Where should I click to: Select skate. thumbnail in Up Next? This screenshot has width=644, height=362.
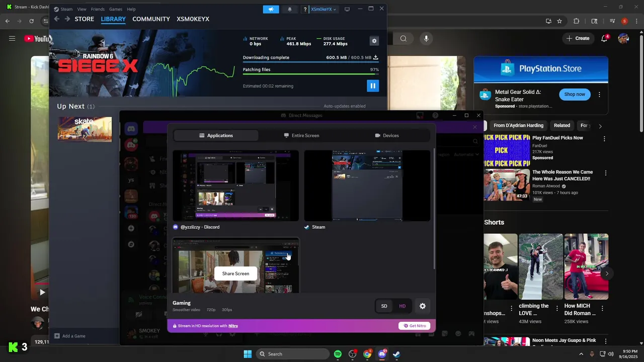coord(85,129)
